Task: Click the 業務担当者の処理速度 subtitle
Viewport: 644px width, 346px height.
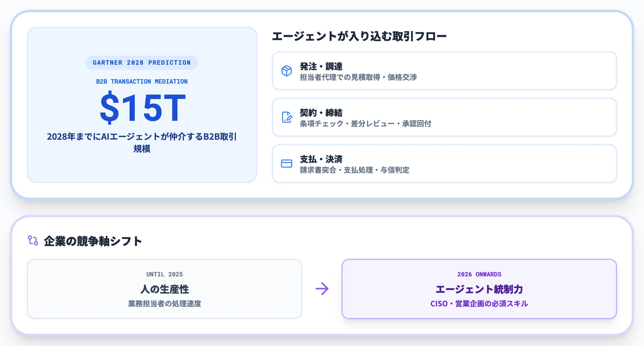Action: point(165,304)
